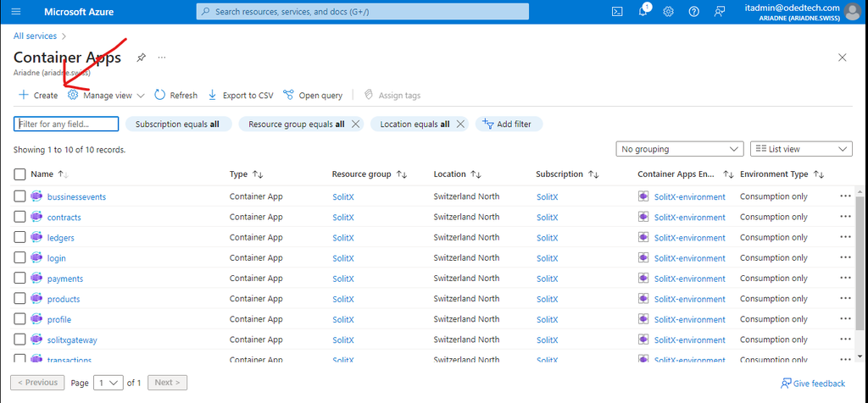Select the contracts row checkbox

pos(20,217)
